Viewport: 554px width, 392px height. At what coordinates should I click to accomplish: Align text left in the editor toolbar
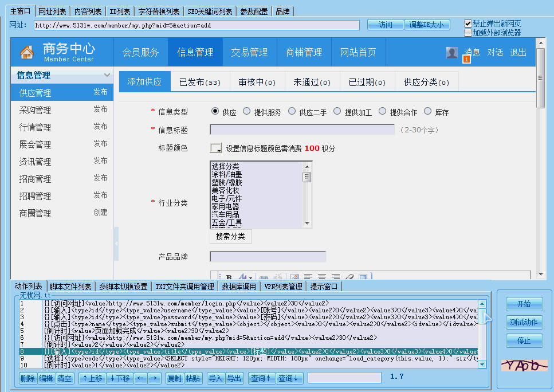click(x=308, y=277)
